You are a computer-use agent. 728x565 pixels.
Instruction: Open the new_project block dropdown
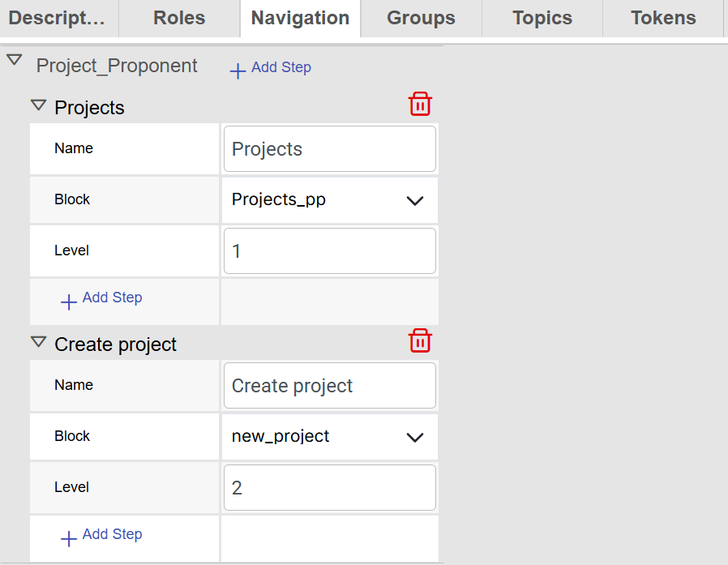[330, 437]
